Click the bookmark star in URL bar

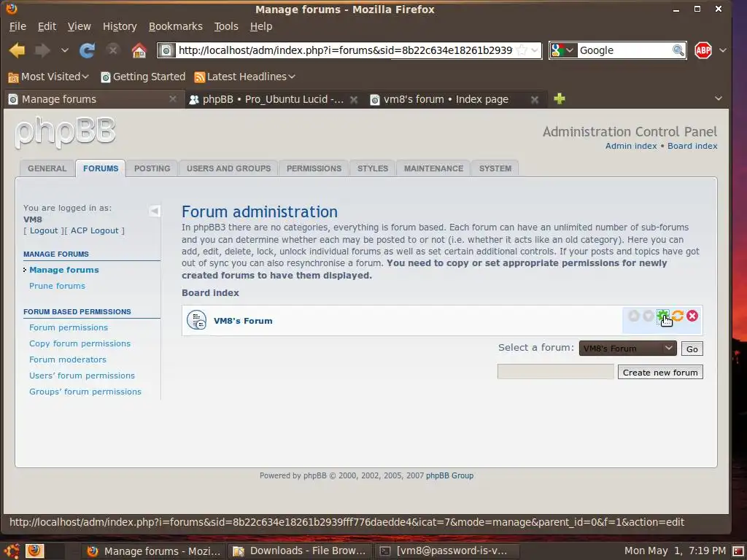point(522,50)
